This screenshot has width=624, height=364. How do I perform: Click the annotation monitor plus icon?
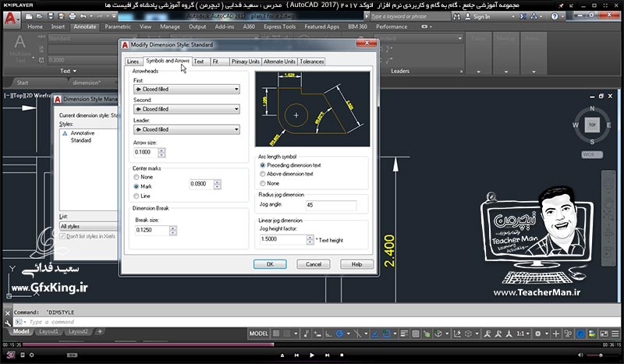pos(556,334)
